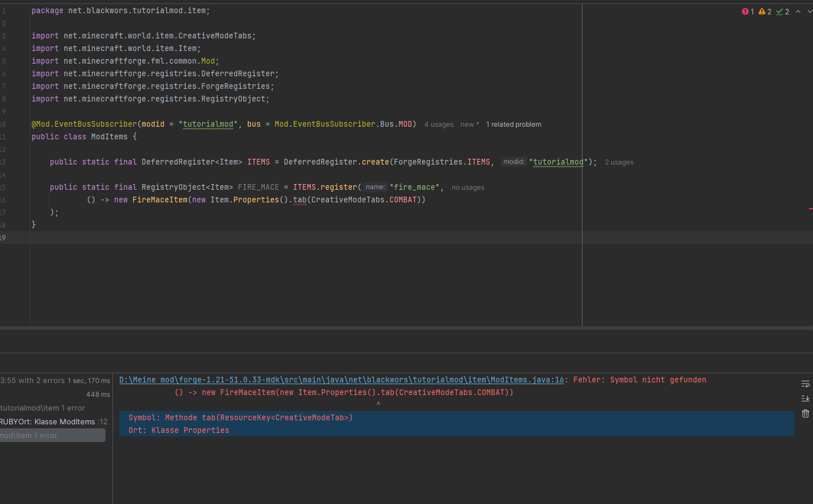
Task: Collapse the 'with 2 errors' build node
Action: [x=34, y=380]
